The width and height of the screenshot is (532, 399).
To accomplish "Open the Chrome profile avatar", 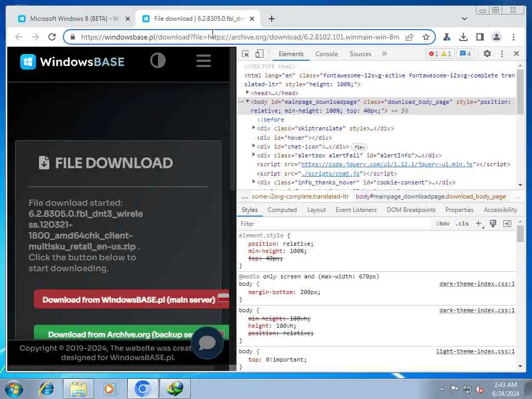I will [496, 37].
